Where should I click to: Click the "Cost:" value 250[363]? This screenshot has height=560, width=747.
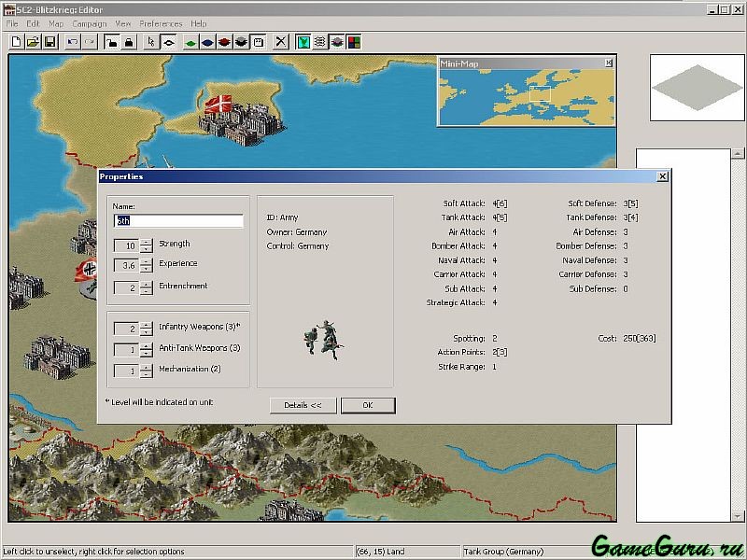[640, 338]
